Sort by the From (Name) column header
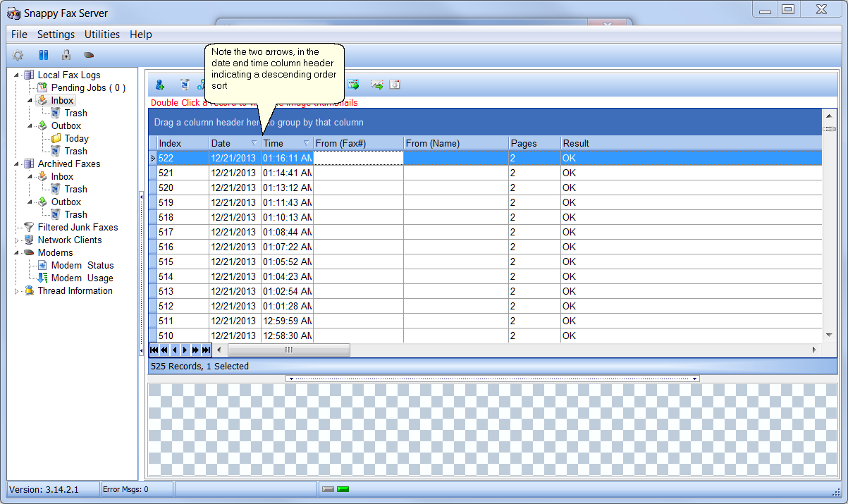Image resolution: width=848 pixels, height=504 pixels. tap(456, 143)
